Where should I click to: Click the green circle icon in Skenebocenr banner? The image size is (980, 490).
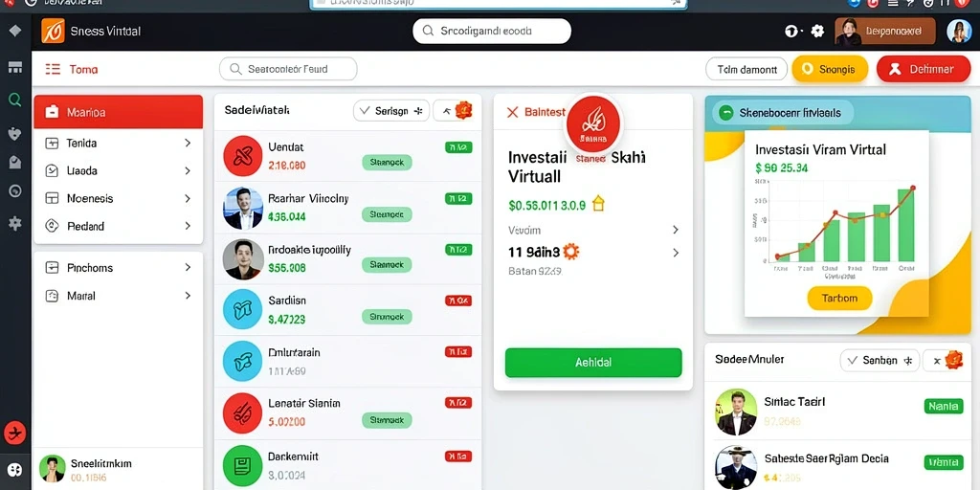tap(725, 113)
